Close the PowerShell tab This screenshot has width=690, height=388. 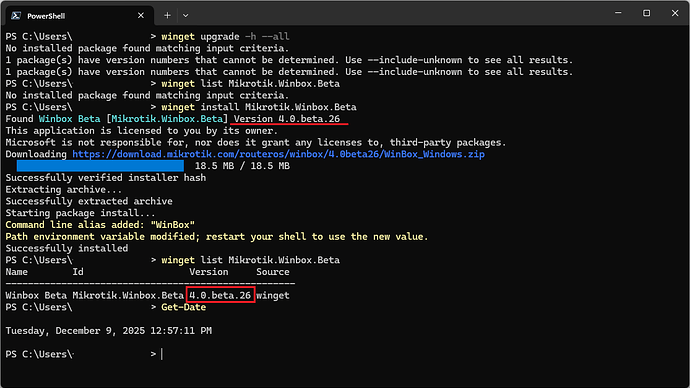pos(141,15)
